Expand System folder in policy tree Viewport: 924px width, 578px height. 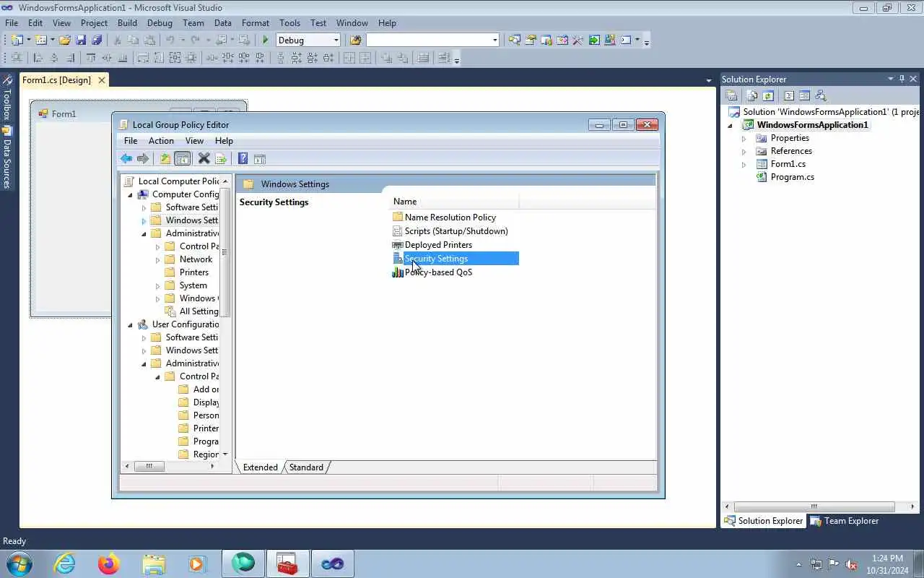[158, 285]
